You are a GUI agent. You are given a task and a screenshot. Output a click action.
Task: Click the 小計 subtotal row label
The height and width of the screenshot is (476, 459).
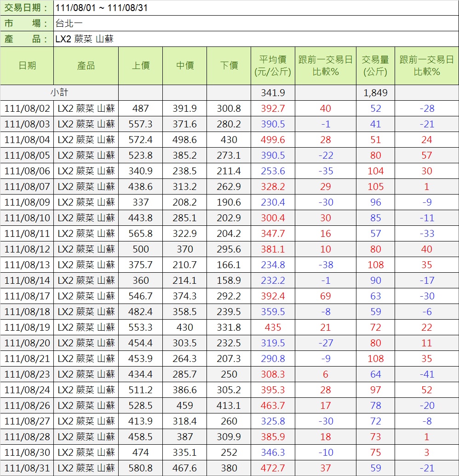[x=59, y=92]
